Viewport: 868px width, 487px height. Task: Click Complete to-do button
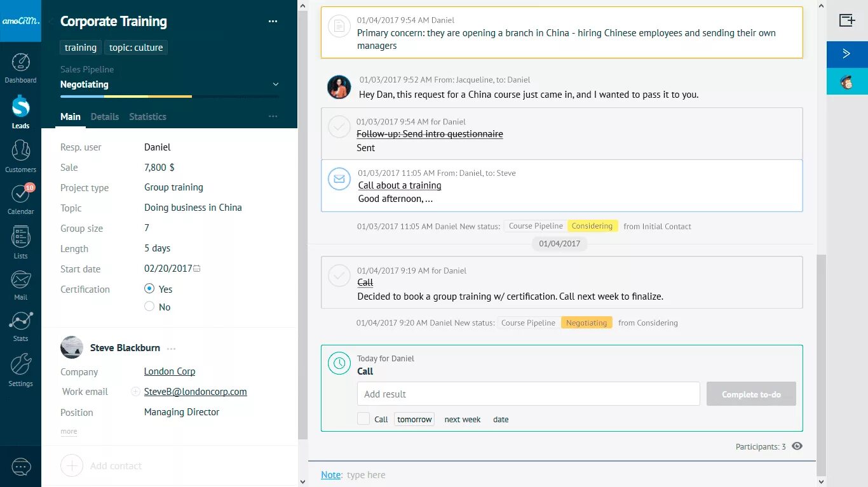[x=751, y=394]
